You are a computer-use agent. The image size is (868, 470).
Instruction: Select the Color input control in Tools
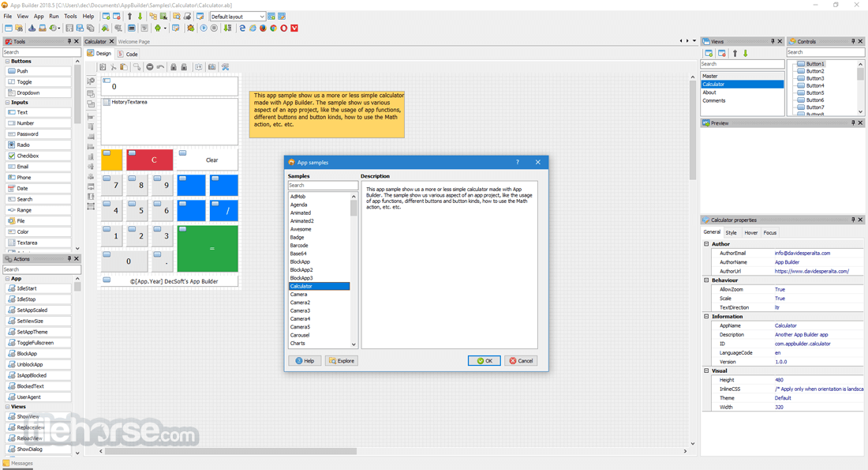pyautogui.click(x=38, y=231)
